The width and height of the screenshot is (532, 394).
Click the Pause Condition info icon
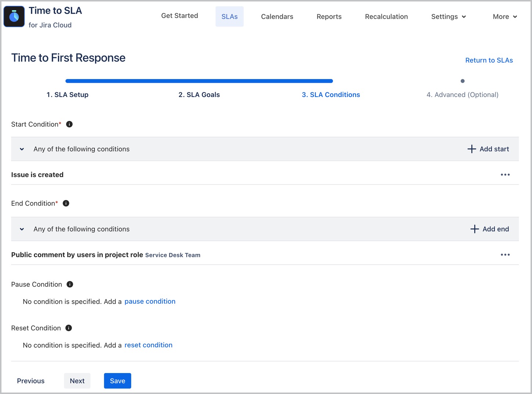click(x=70, y=284)
